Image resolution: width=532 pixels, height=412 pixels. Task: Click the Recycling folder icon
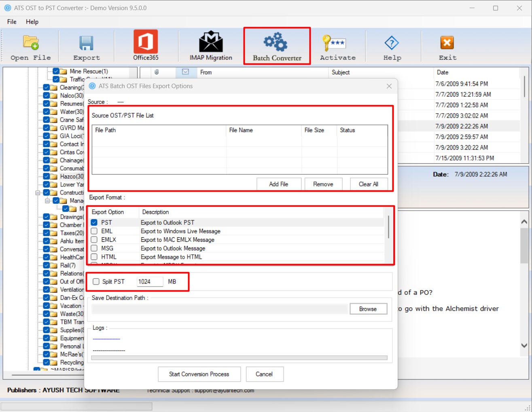(x=54, y=362)
